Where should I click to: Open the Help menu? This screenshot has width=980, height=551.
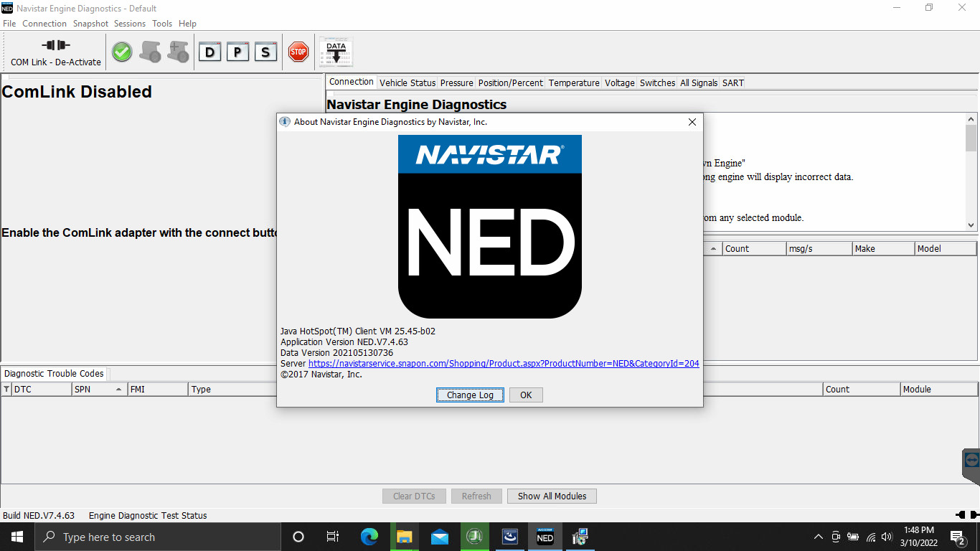click(x=187, y=24)
